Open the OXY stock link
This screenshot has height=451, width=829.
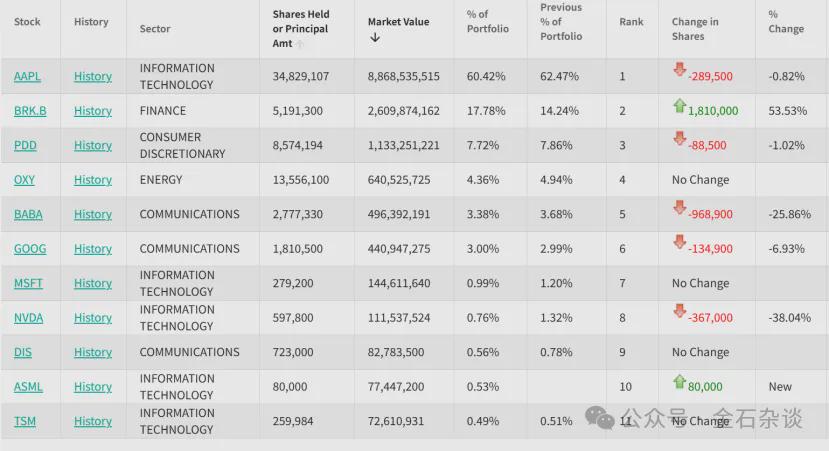[24, 180]
